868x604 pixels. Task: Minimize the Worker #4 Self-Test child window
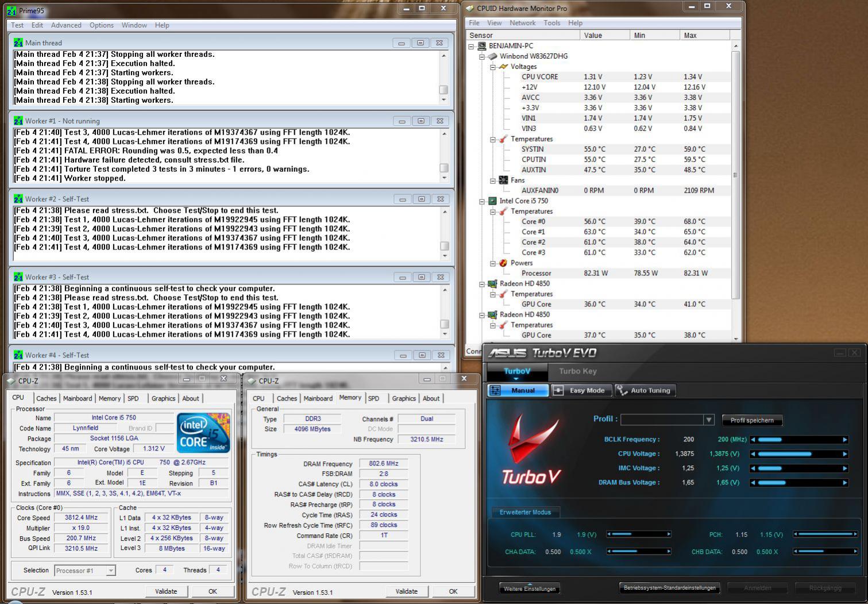403,355
